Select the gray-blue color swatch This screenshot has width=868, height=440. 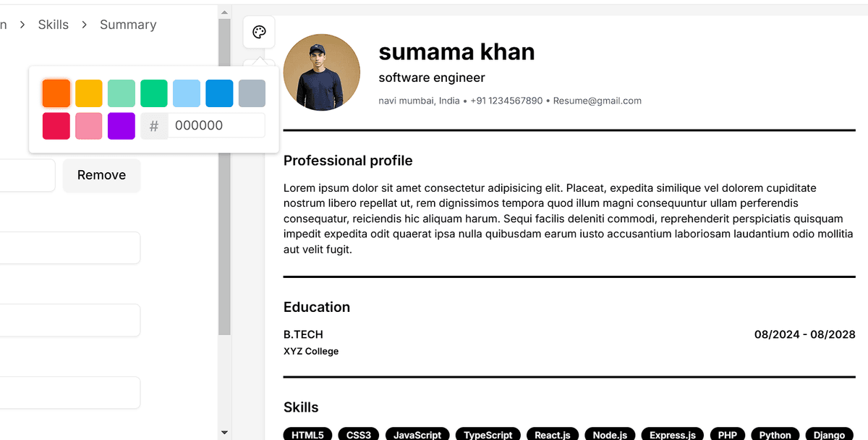[x=252, y=93]
